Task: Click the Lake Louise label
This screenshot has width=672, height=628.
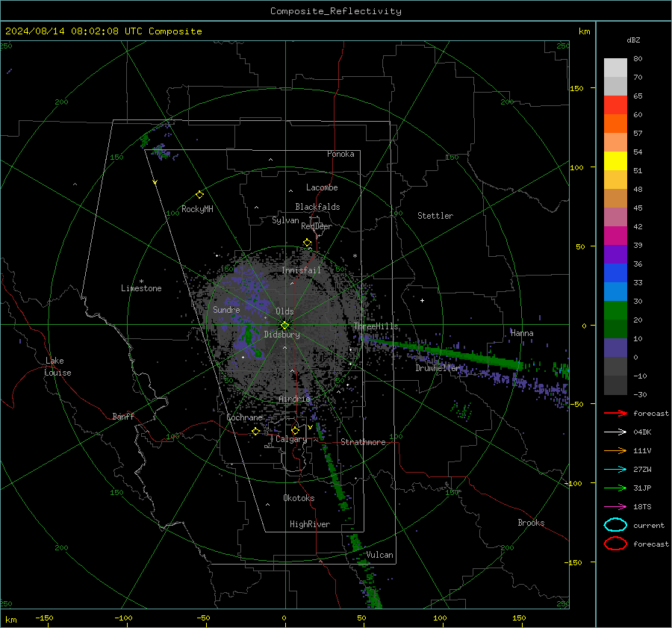Action: (x=57, y=367)
